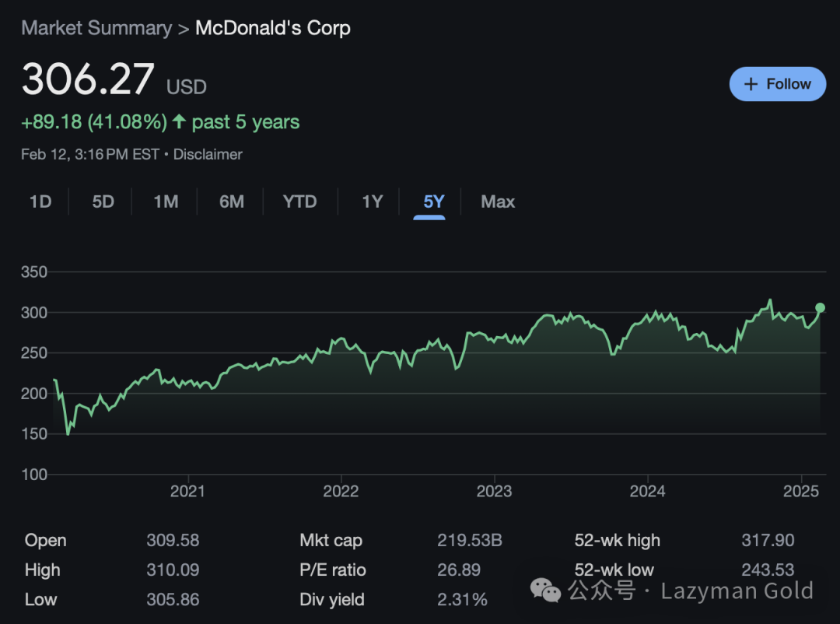Click the 100 y-axis label
This screenshot has height=624, width=840.
click(x=34, y=475)
